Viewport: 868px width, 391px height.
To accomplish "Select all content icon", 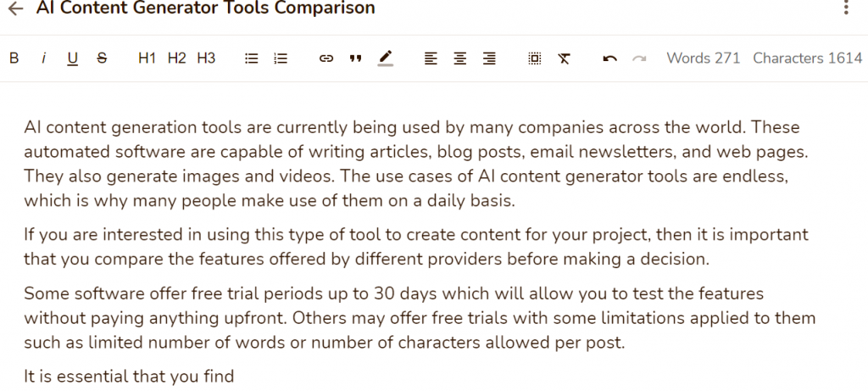I will 535,59.
